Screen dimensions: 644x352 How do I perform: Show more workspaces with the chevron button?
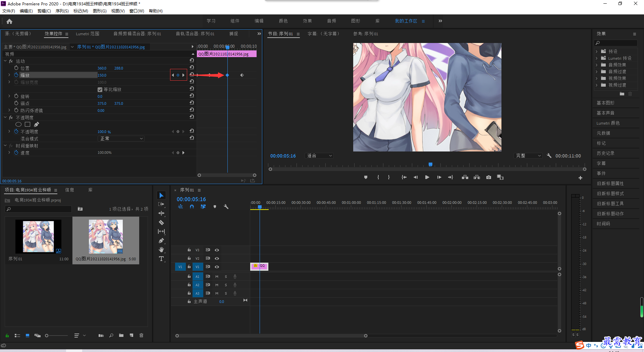point(440,21)
